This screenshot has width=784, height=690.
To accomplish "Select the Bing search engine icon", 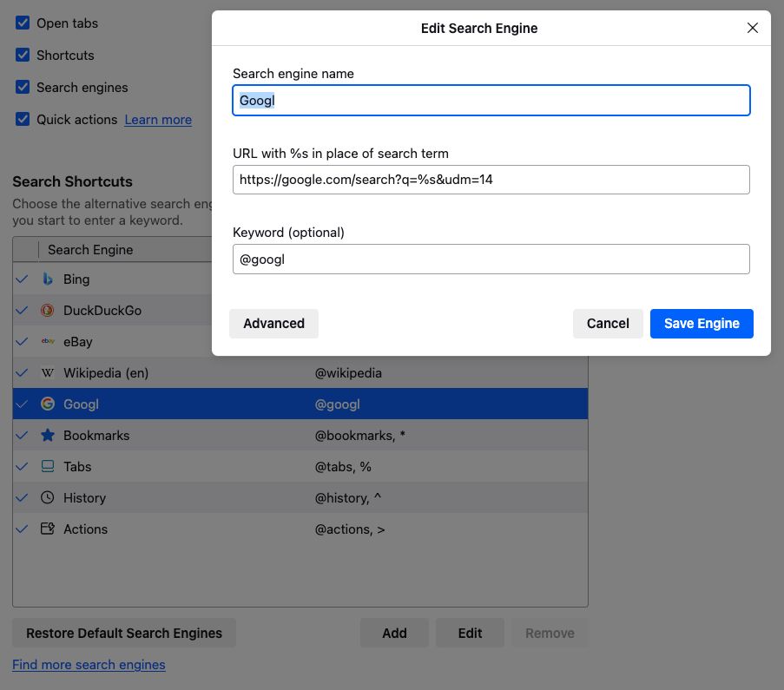I will pos(48,279).
